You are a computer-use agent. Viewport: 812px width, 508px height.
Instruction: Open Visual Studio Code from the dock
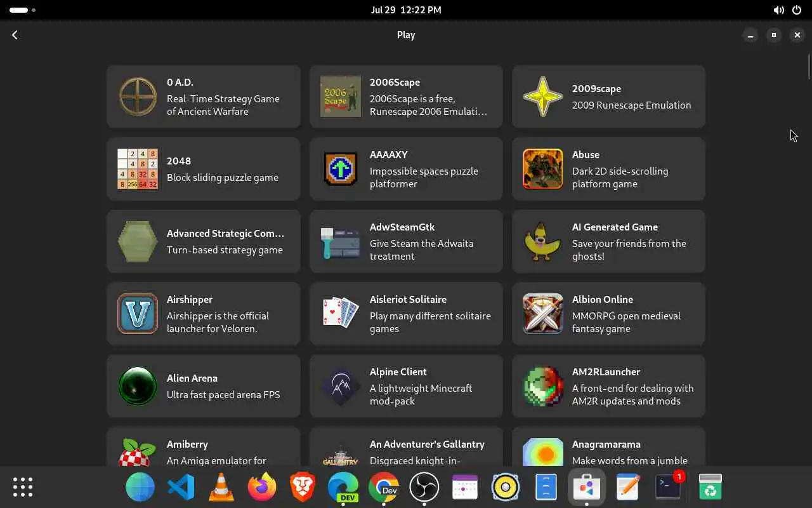click(x=181, y=487)
